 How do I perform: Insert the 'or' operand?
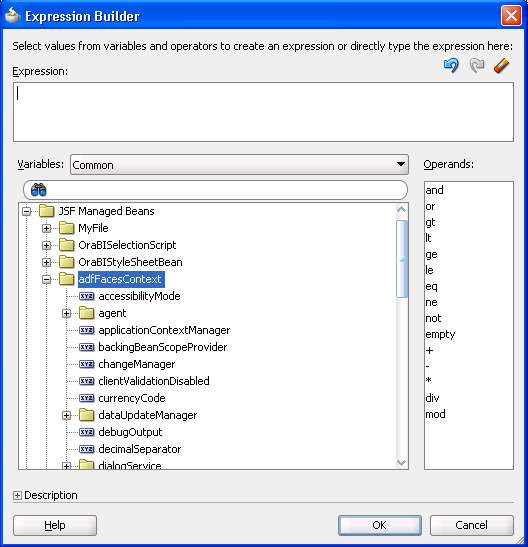pos(430,207)
